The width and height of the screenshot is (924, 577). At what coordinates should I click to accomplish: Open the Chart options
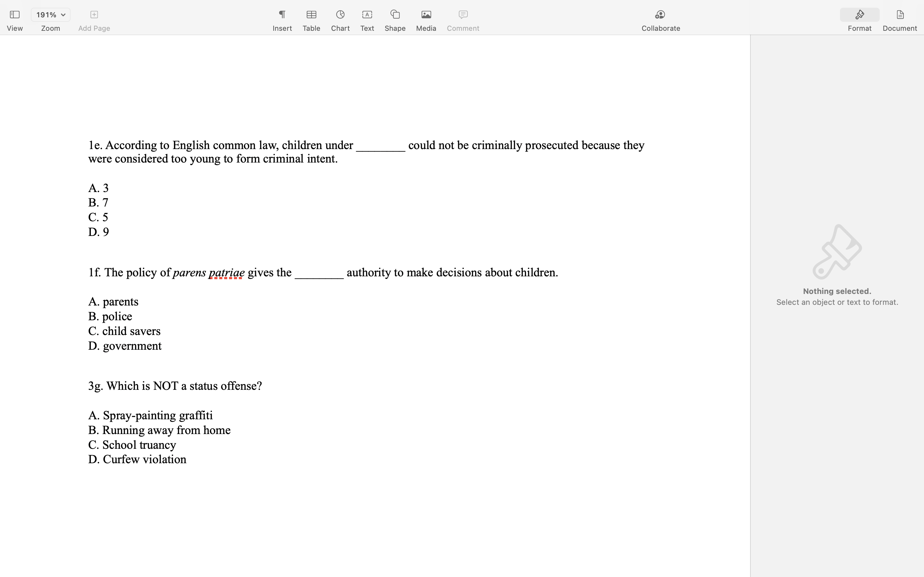click(340, 15)
